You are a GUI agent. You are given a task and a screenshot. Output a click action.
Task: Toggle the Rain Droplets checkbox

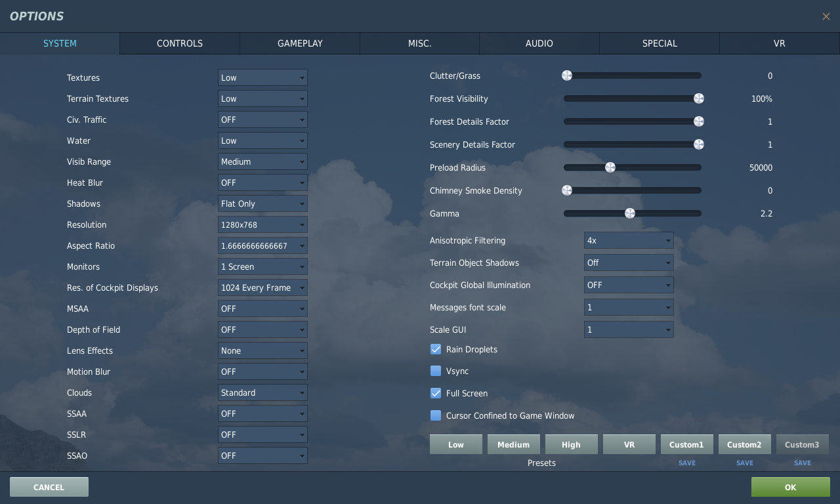(x=436, y=349)
